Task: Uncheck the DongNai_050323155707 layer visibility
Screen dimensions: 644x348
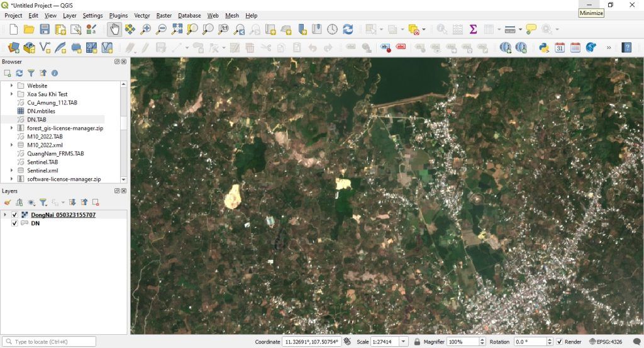Action: [14, 215]
